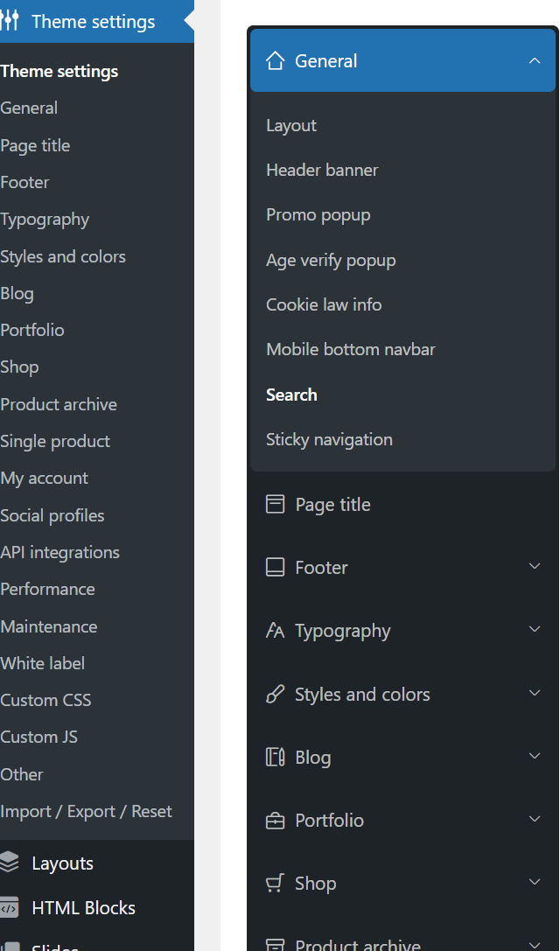This screenshot has width=560, height=951.
Task: Click the Portfolio briefcase icon
Action: click(x=275, y=821)
